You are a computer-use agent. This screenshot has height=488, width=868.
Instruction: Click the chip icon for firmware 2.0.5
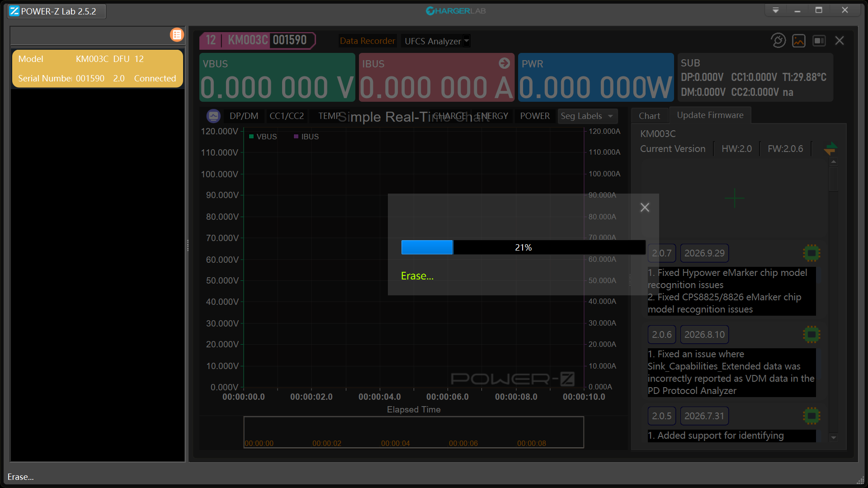[811, 416]
